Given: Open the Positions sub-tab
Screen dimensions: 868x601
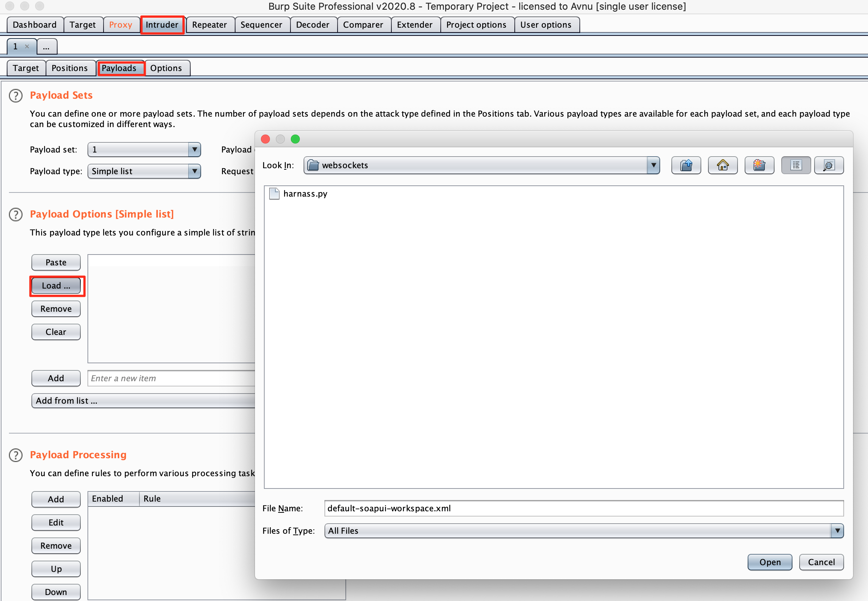Looking at the screenshot, I should click(70, 68).
